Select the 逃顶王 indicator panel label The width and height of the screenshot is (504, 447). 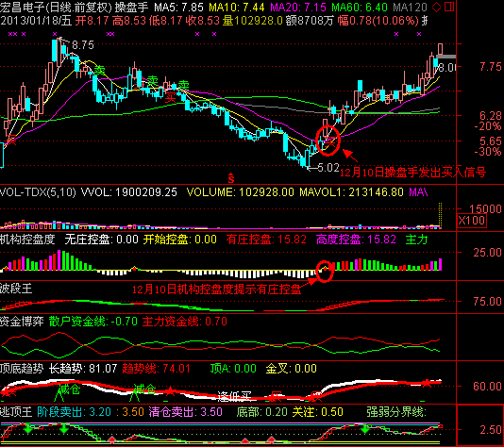[x=16, y=412]
